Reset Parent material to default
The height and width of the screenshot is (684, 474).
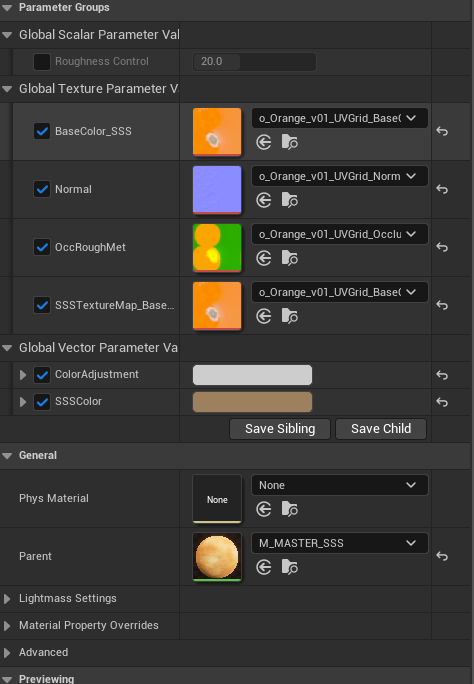(442, 556)
